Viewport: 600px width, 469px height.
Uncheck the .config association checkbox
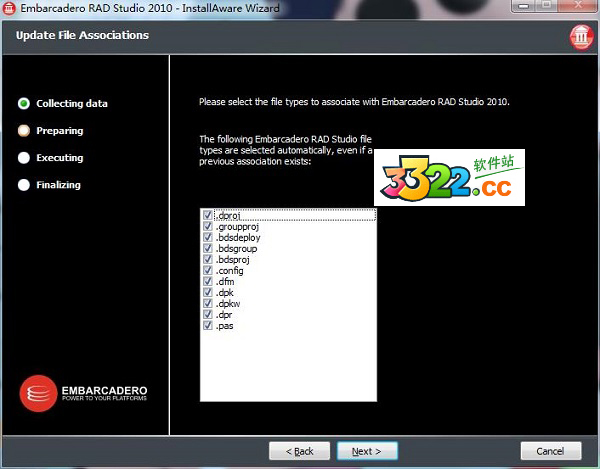[x=208, y=270]
